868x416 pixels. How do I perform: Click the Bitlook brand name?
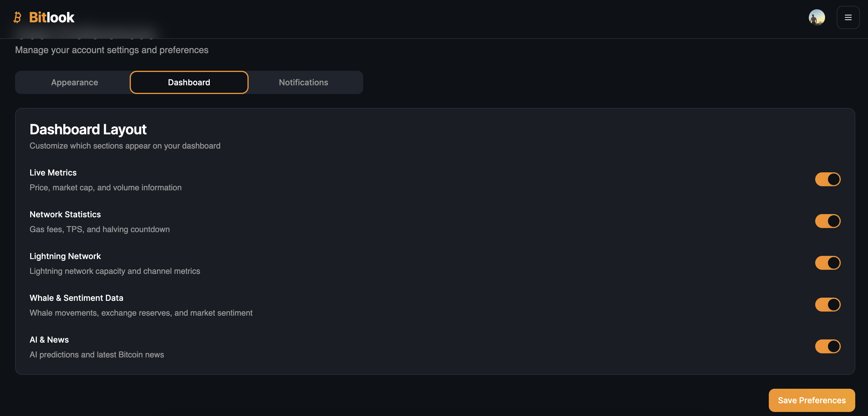pyautogui.click(x=52, y=17)
